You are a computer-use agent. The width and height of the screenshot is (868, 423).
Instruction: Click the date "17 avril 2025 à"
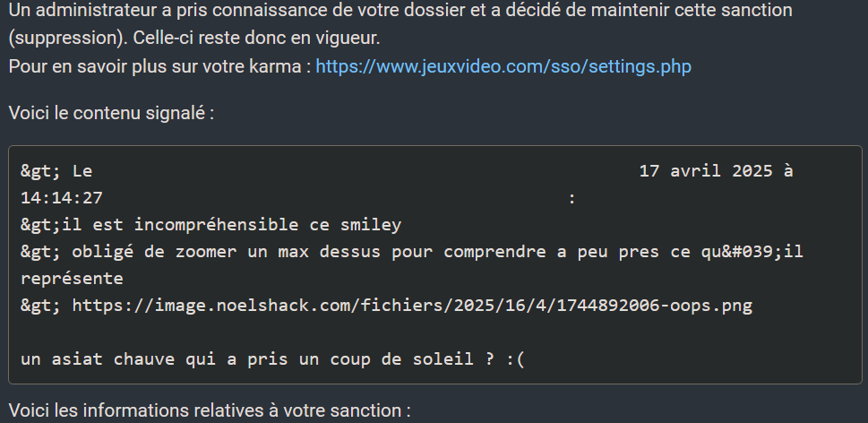717,170
